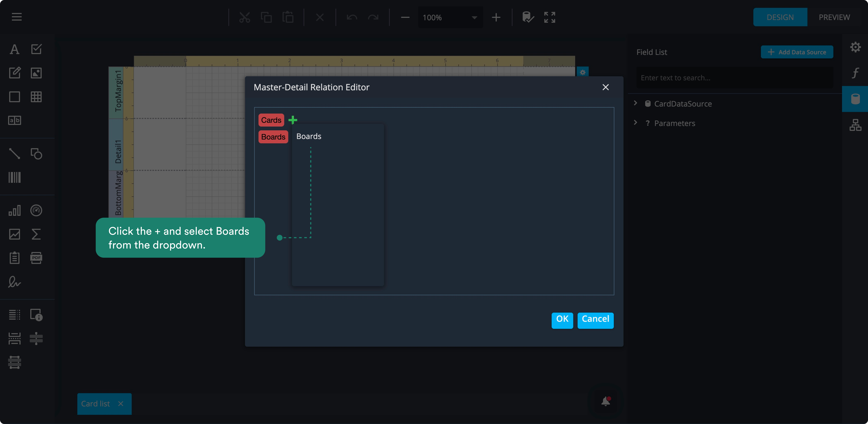
Task: Select the Subreport tool
Action: click(x=14, y=258)
